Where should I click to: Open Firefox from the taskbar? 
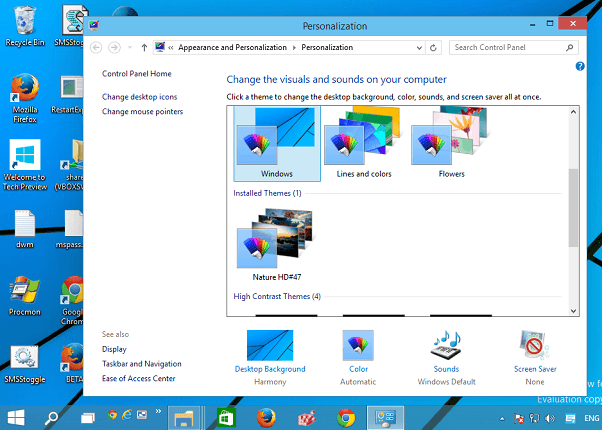tap(266, 418)
